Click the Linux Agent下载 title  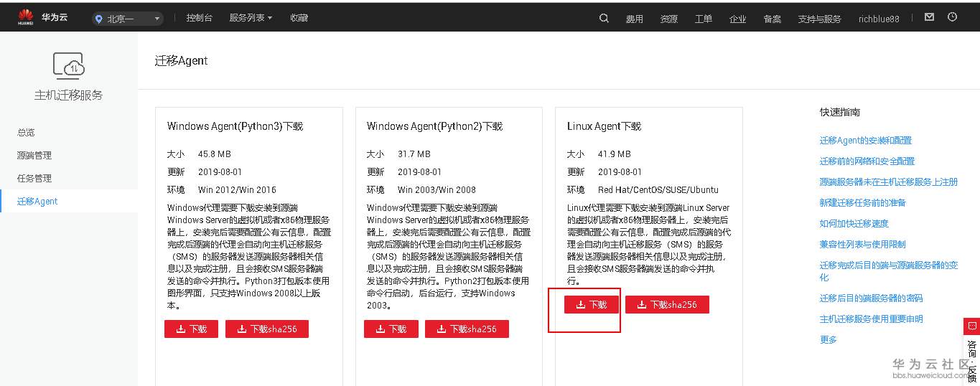pos(604,126)
